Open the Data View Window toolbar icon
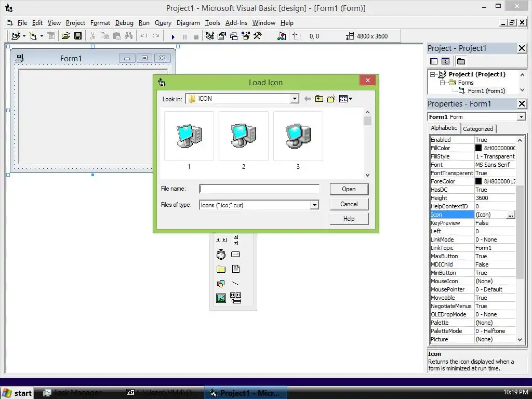The image size is (532, 399). click(281, 36)
